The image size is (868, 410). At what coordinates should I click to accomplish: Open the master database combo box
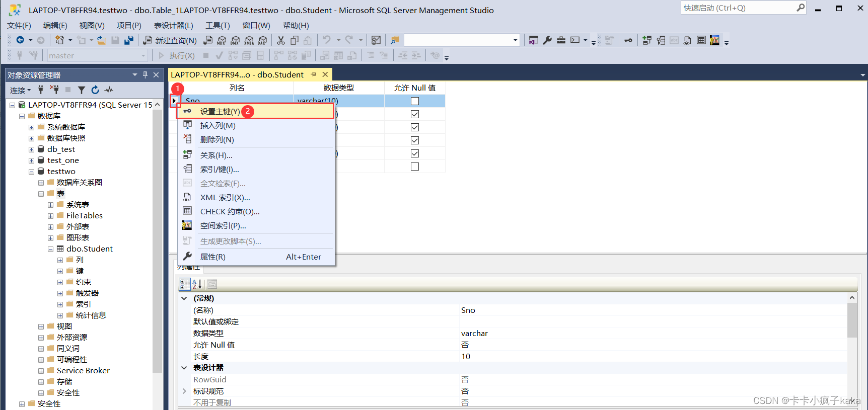tap(97, 55)
